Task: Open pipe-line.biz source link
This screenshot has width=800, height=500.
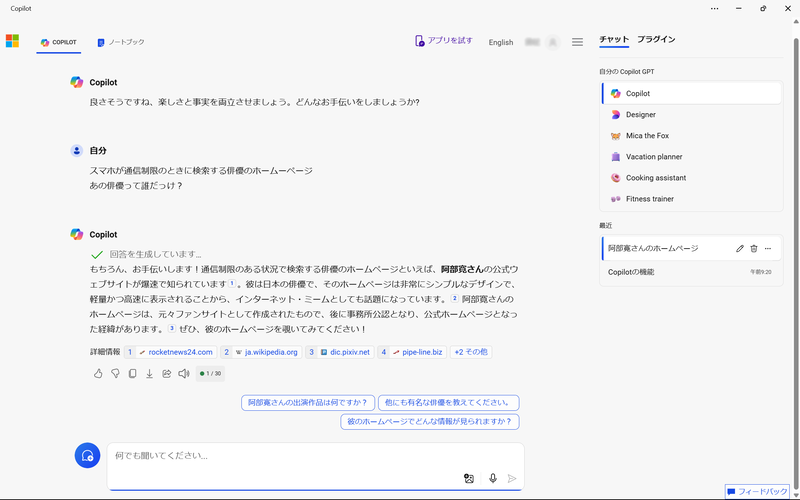Action: click(412, 352)
